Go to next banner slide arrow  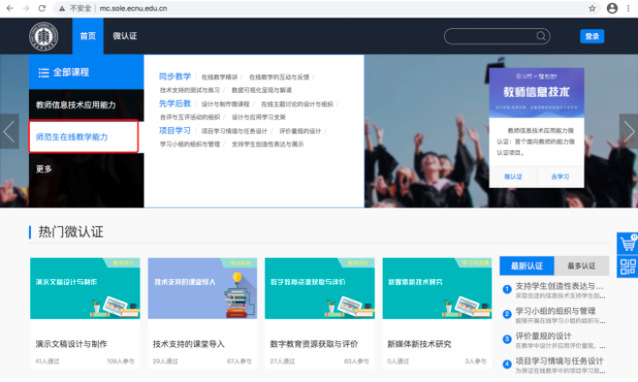[629, 131]
